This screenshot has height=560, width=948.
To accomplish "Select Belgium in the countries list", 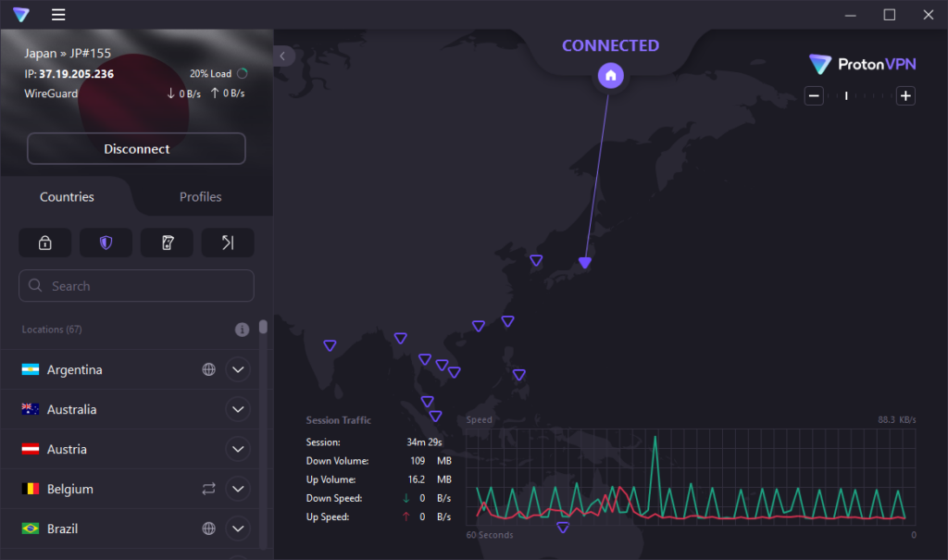I will click(x=130, y=489).
